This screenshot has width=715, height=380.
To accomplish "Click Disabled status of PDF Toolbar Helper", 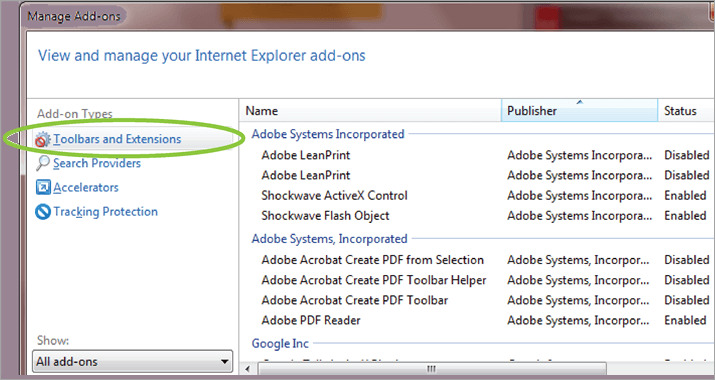I will 687,280.
